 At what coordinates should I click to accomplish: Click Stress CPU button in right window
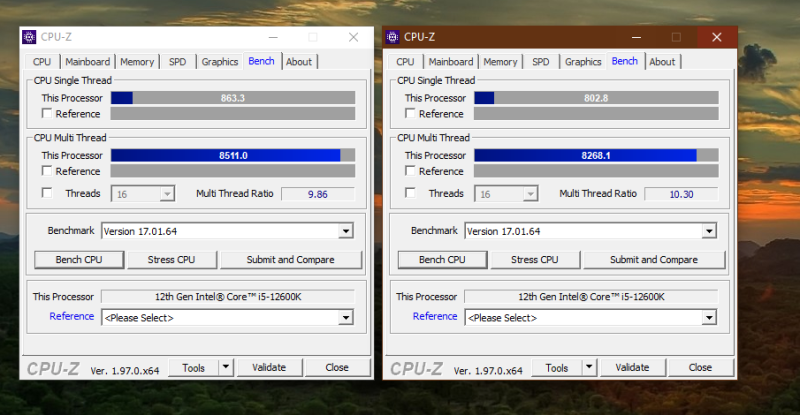click(535, 259)
